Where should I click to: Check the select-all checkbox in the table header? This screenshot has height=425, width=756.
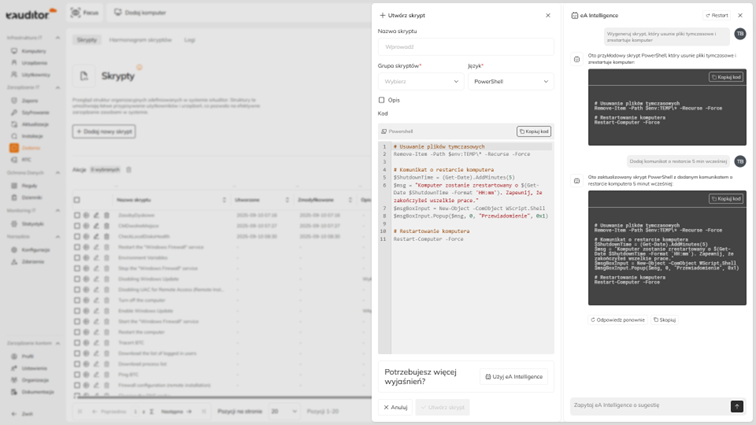pyautogui.click(x=77, y=200)
